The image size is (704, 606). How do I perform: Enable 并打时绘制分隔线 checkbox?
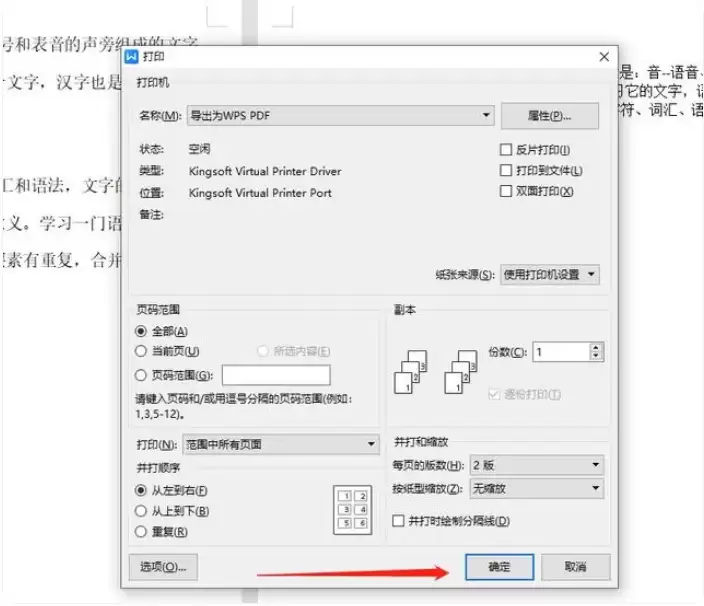pyautogui.click(x=398, y=521)
